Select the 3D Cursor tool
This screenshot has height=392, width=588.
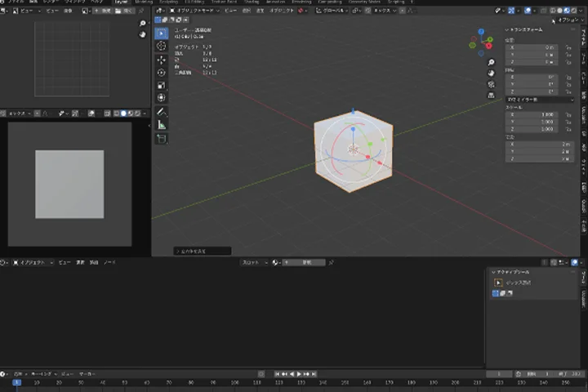click(161, 46)
